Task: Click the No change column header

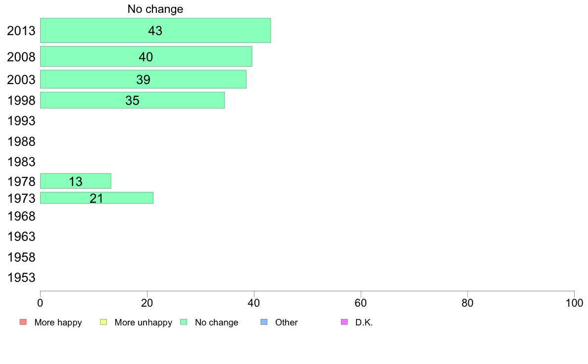Action: [x=155, y=9]
